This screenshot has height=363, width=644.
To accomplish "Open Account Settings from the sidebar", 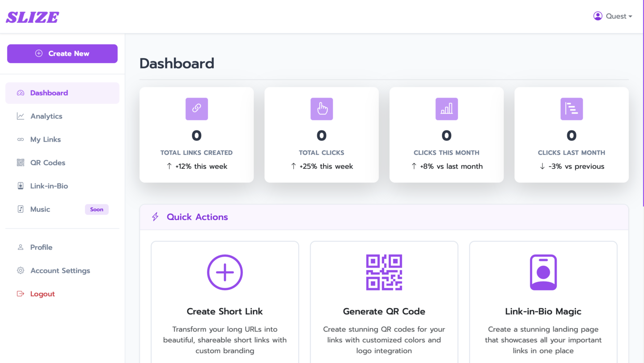I will 60,271.
